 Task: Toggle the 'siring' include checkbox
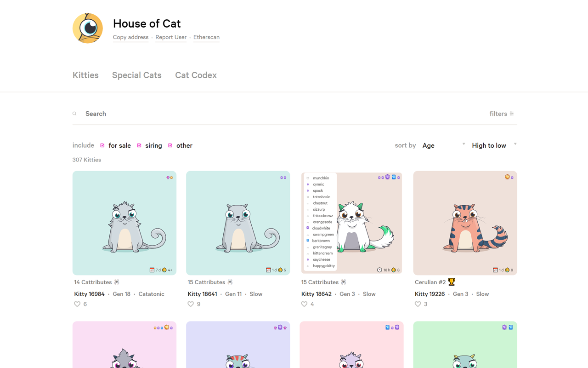click(x=139, y=145)
